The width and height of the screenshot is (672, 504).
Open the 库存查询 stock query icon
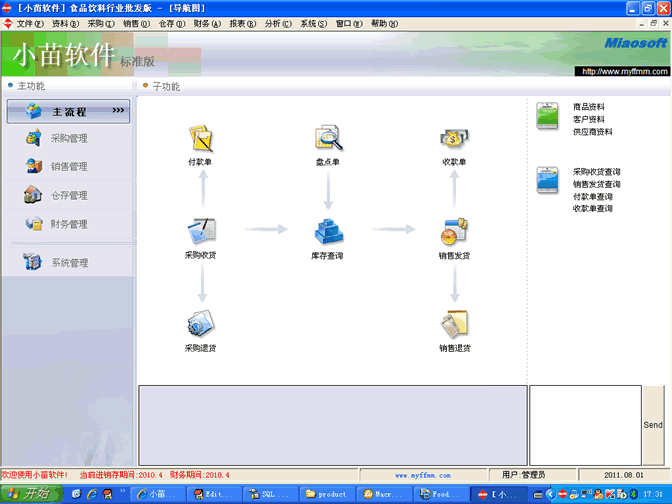(x=329, y=232)
